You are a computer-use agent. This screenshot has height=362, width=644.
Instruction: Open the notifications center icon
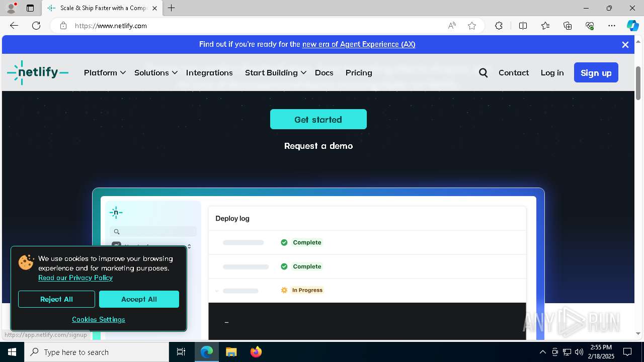[627, 352]
